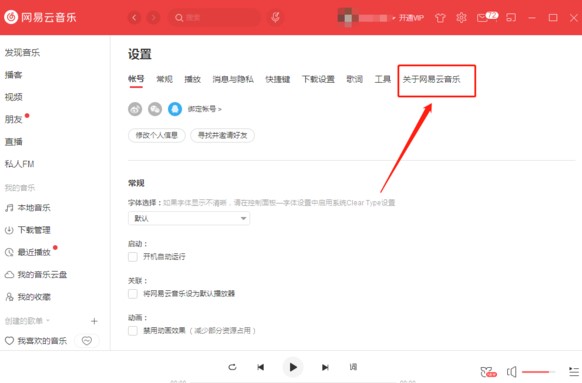The image size is (582, 383).
Task: Open 本地音乐 in the sidebar
Action: pyautogui.click(x=28, y=208)
